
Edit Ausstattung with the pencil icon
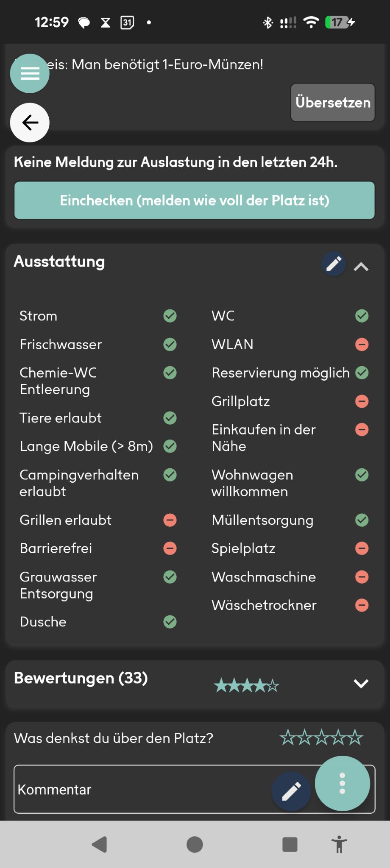334,264
